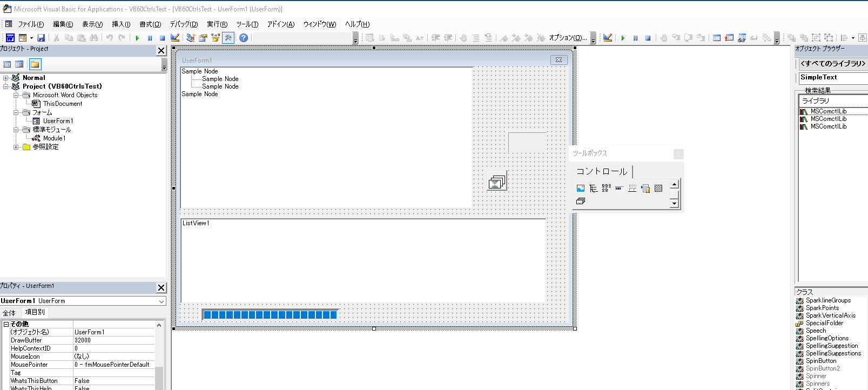Viewport: 868px width, 390px height.
Task: Click the blue progress bar on UserForm1
Action: (x=270, y=314)
